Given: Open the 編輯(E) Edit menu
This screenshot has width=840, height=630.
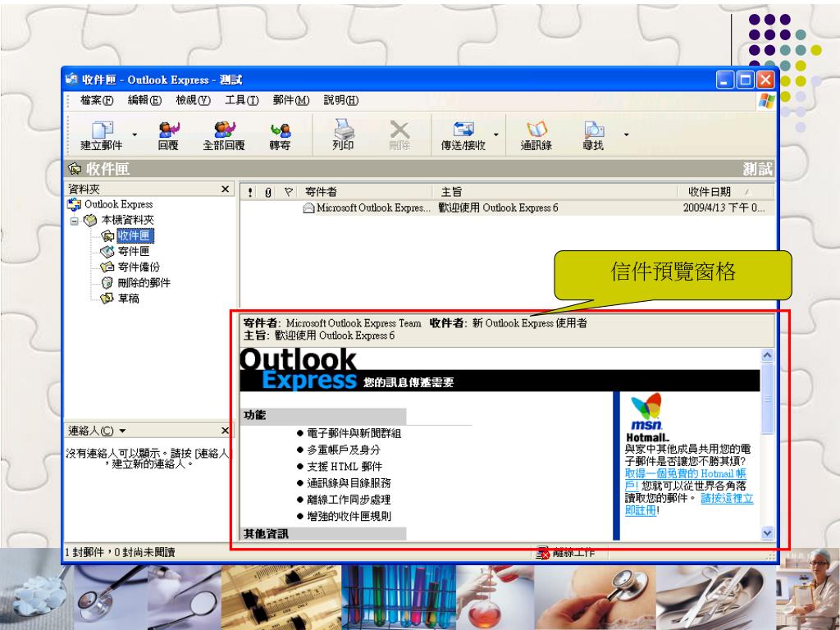Looking at the screenshot, I should [144, 100].
